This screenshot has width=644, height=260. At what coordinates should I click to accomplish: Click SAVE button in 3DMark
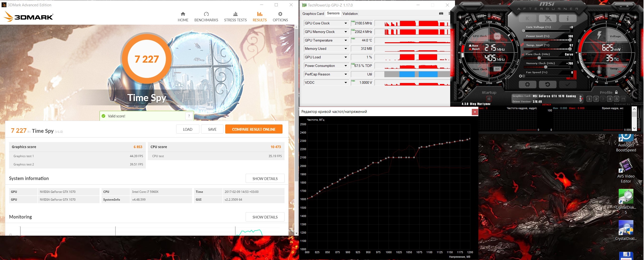click(x=212, y=129)
